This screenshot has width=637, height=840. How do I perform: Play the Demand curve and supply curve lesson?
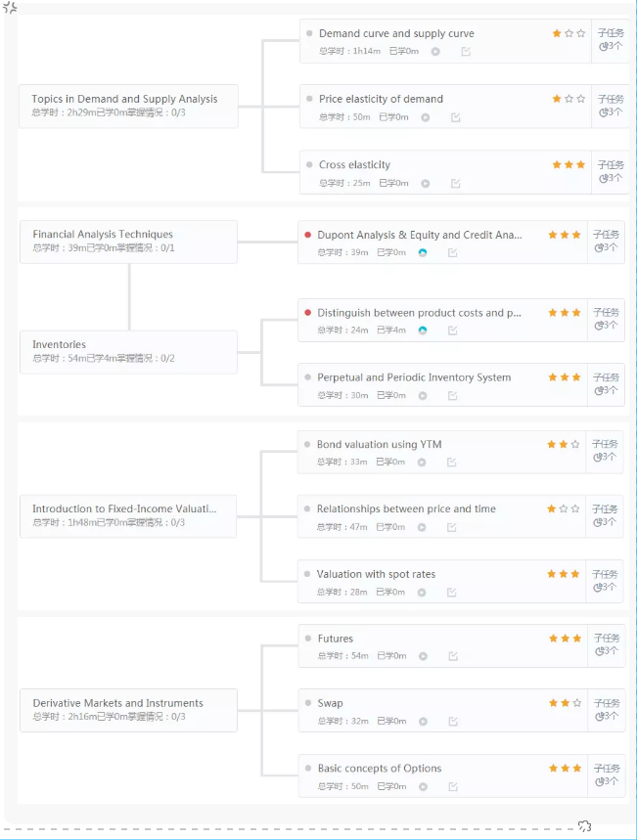435,52
